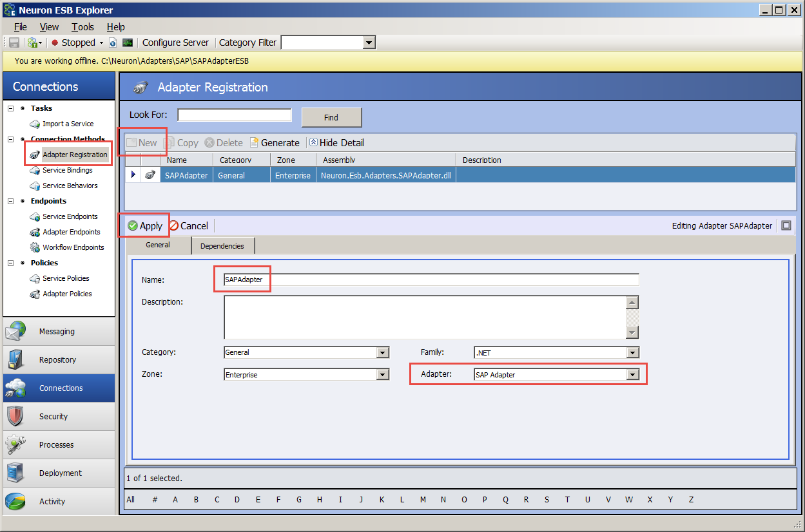Click the info document toolbar icon

[x=113, y=43]
